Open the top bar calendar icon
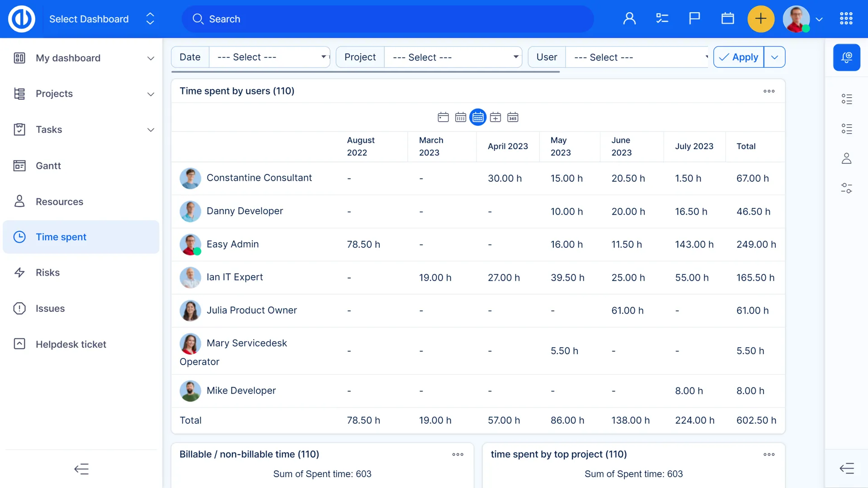Screen dimensions: 868x488 [x=727, y=19]
